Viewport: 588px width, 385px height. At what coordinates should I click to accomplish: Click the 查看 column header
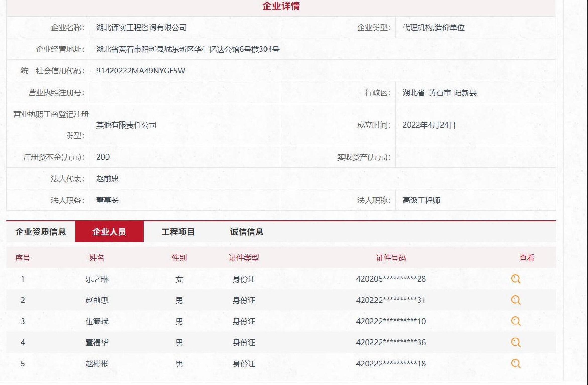527,258
